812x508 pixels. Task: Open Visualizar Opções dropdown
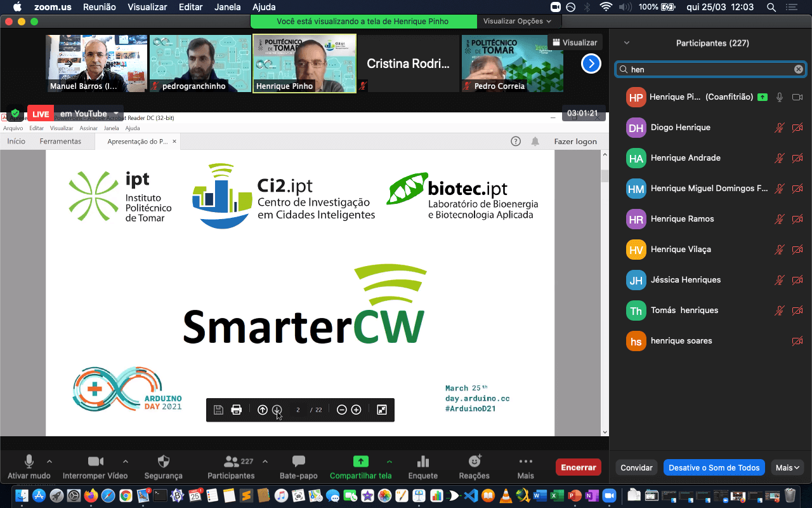pos(517,21)
